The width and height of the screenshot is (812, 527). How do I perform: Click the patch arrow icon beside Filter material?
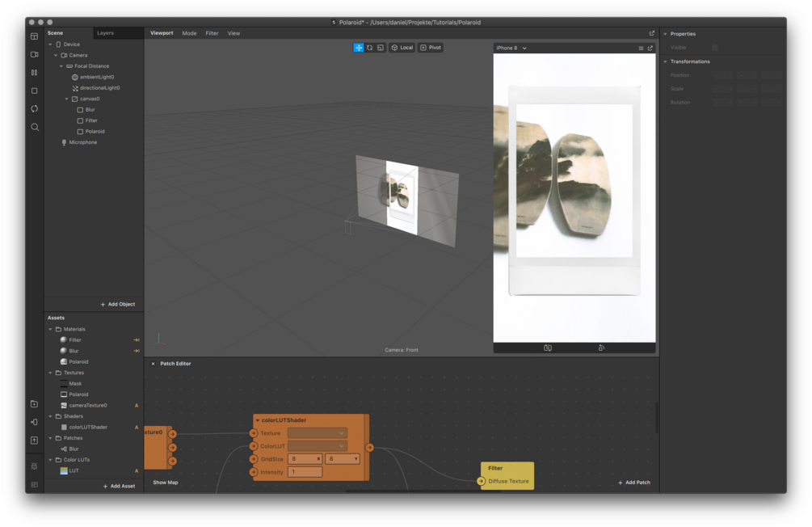click(137, 340)
